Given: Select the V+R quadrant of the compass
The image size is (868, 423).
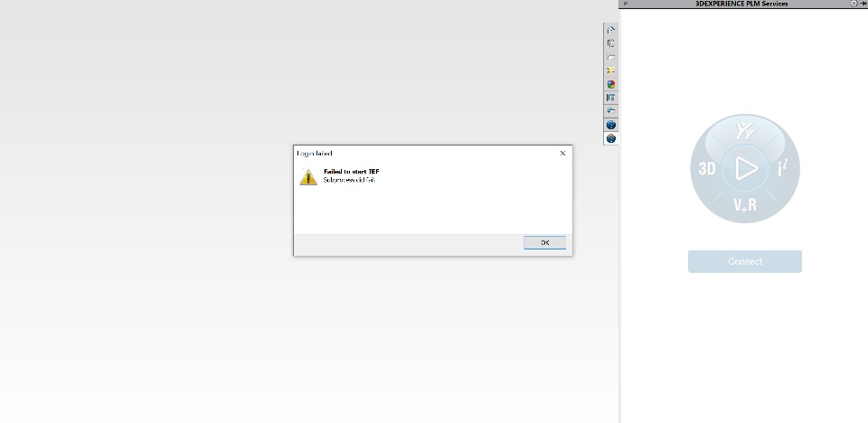Looking at the screenshot, I should click(745, 205).
